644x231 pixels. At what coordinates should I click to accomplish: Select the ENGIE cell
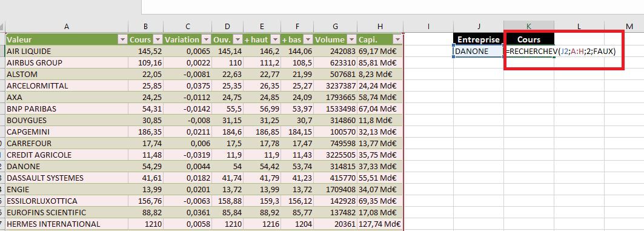(67, 190)
